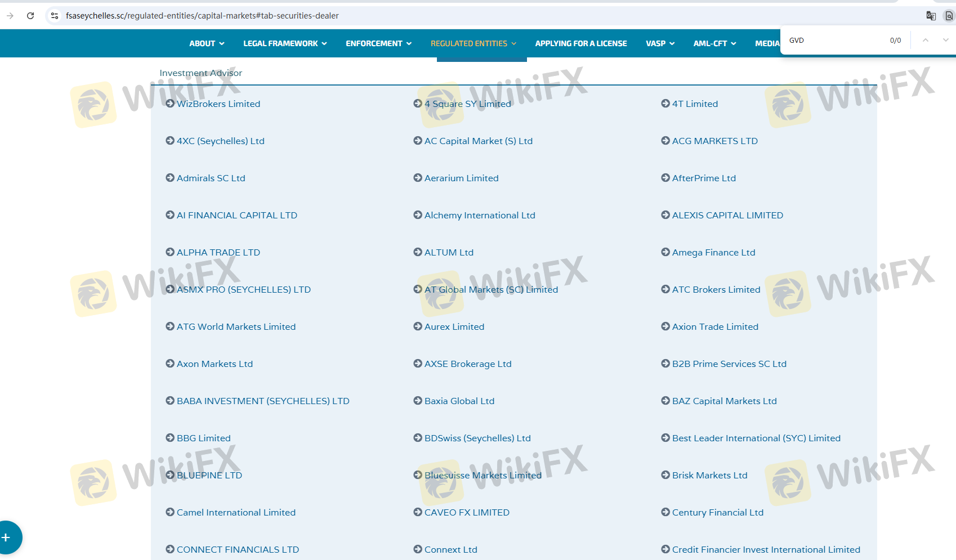Open the MEDIA menu item
956x560 pixels.
tap(767, 43)
